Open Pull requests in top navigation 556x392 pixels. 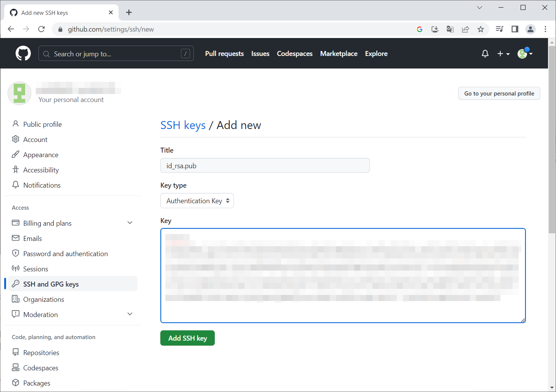(x=224, y=54)
